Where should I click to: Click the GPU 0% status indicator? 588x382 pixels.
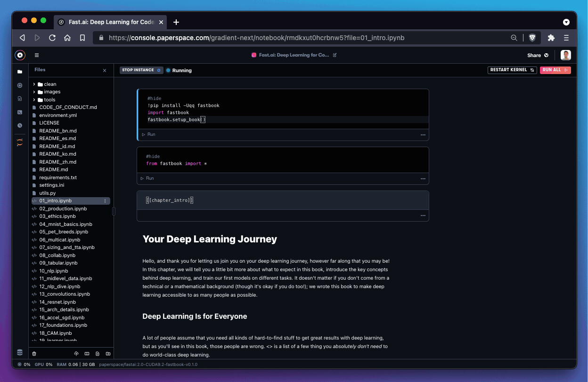point(43,365)
